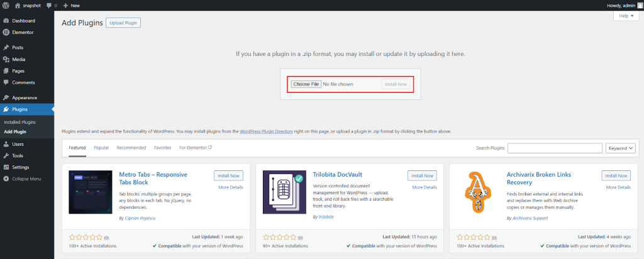Click Archivarix star rating
Viewport: 644px width, 259px height.
point(473,237)
